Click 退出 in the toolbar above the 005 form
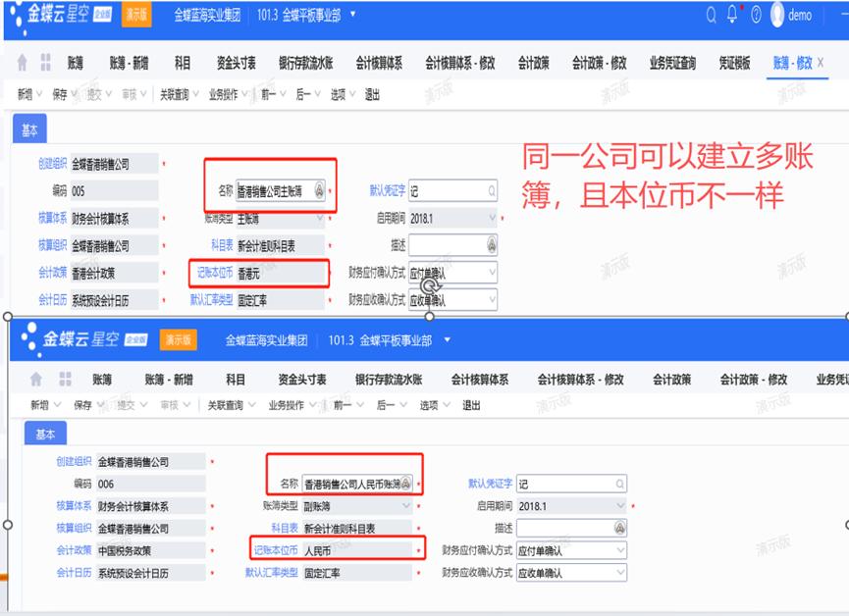This screenshot has width=849, height=616. pyautogui.click(x=372, y=95)
